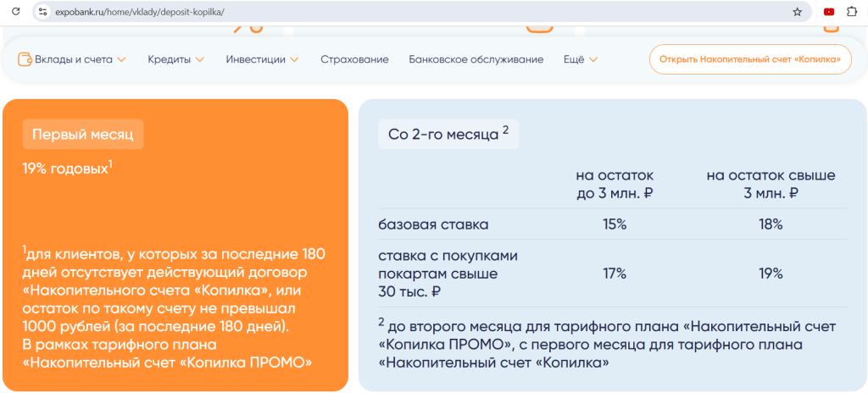Click footnote 1 text about 180 дней
This screenshot has height=393, width=868.
tap(175, 307)
